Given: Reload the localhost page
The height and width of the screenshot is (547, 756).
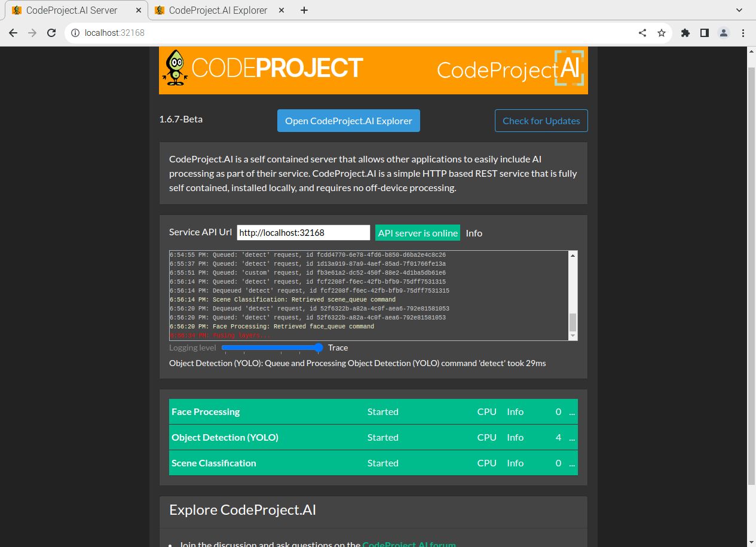Looking at the screenshot, I should (x=51, y=33).
